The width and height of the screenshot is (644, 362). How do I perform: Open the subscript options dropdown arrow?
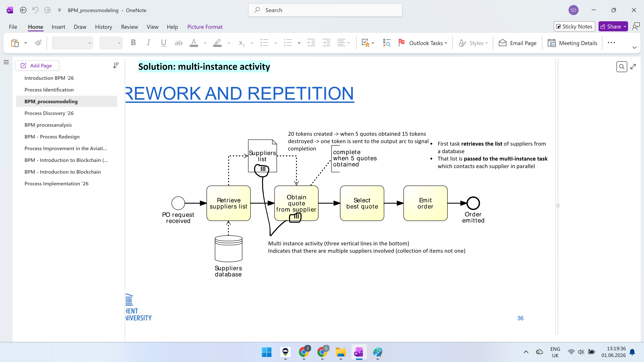tap(252, 43)
